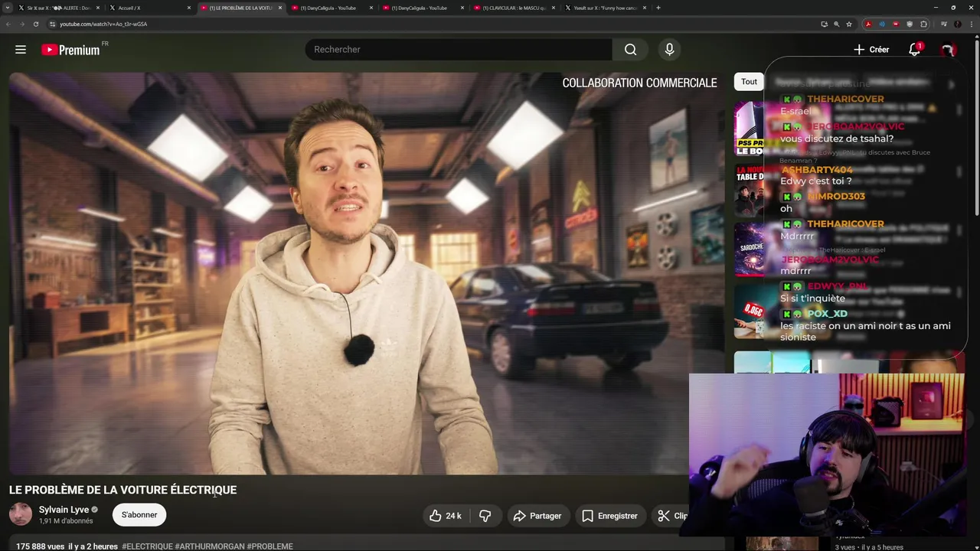Click Sylvain Lyve channel avatar
Viewport: 980px width, 551px height.
[x=21, y=514]
